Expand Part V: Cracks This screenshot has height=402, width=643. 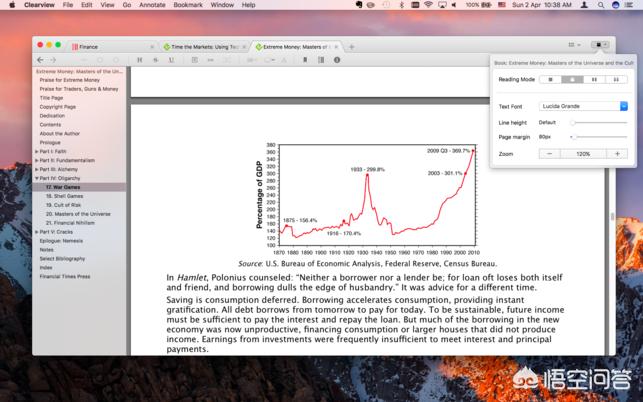36,232
